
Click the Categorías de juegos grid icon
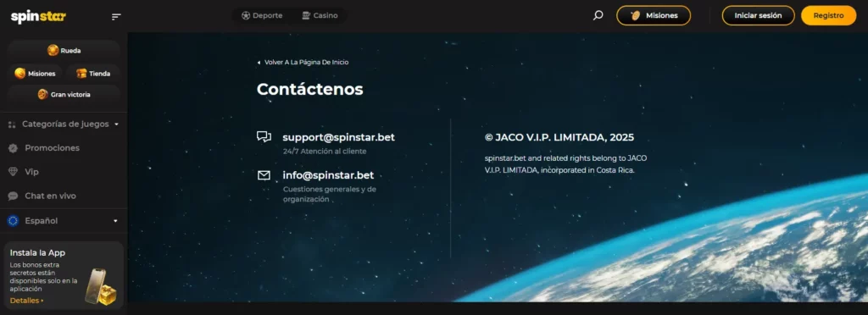coord(12,124)
